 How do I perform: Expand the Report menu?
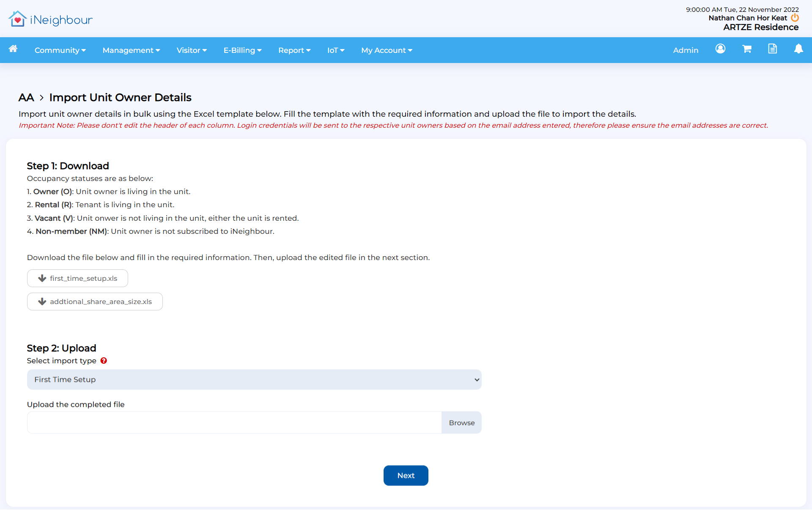pyautogui.click(x=294, y=50)
